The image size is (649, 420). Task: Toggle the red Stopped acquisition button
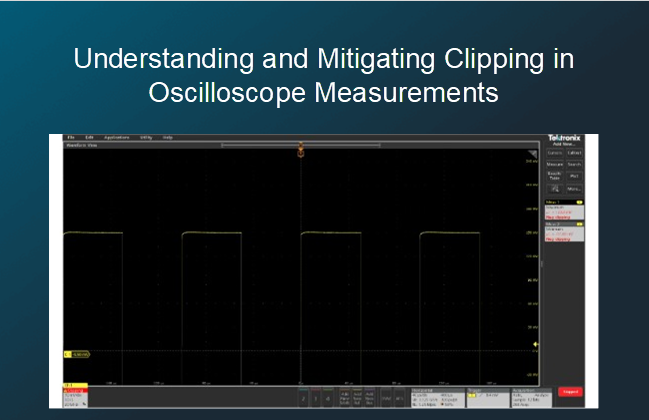[570, 392]
